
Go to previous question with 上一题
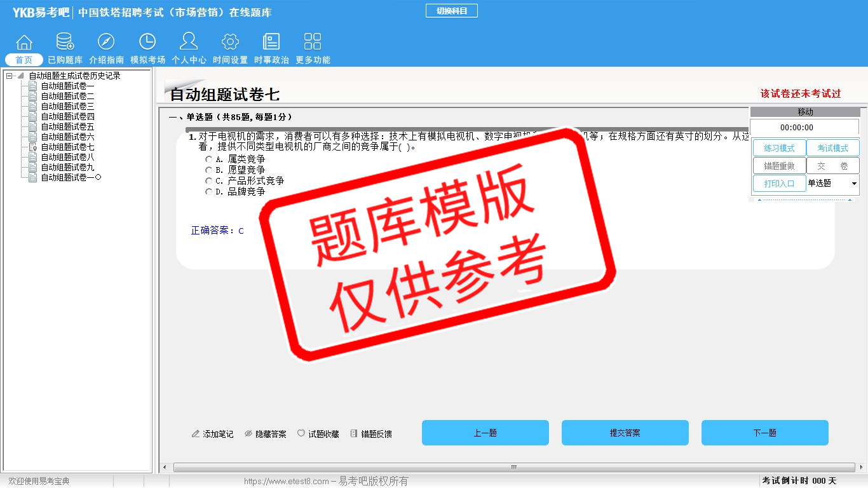(x=485, y=433)
